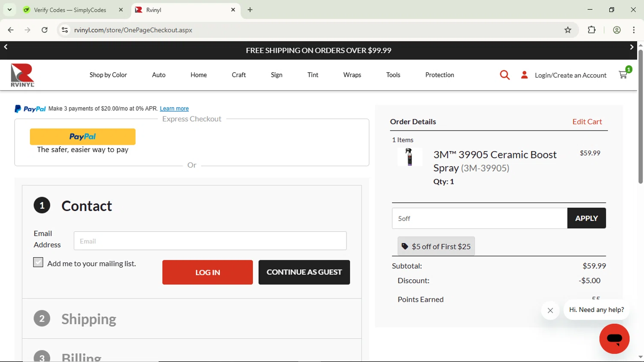This screenshot has height=362, width=644.
Task: Open the Sign menu
Action: tap(276, 75)
